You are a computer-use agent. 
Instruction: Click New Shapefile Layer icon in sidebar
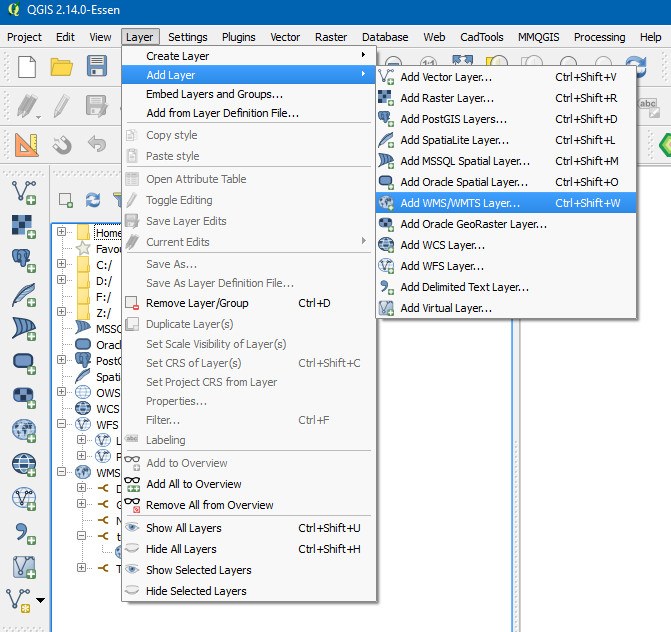(18, 601)
